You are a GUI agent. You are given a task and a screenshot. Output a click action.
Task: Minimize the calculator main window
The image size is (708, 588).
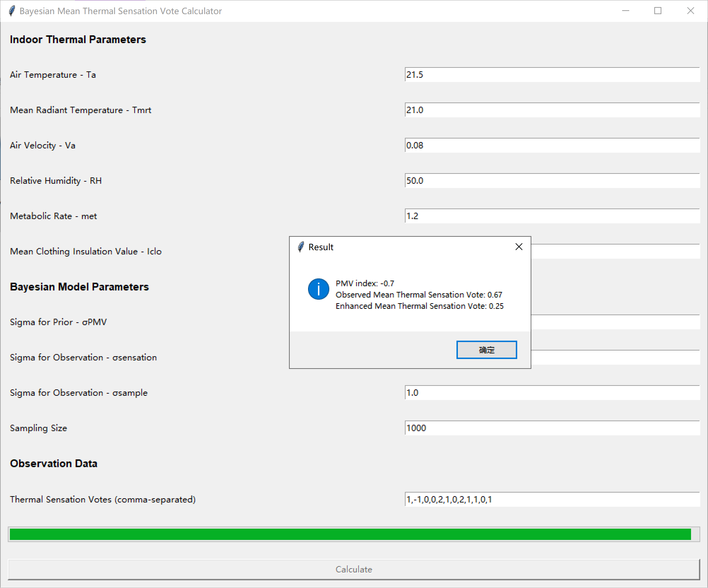pos(626,11)
